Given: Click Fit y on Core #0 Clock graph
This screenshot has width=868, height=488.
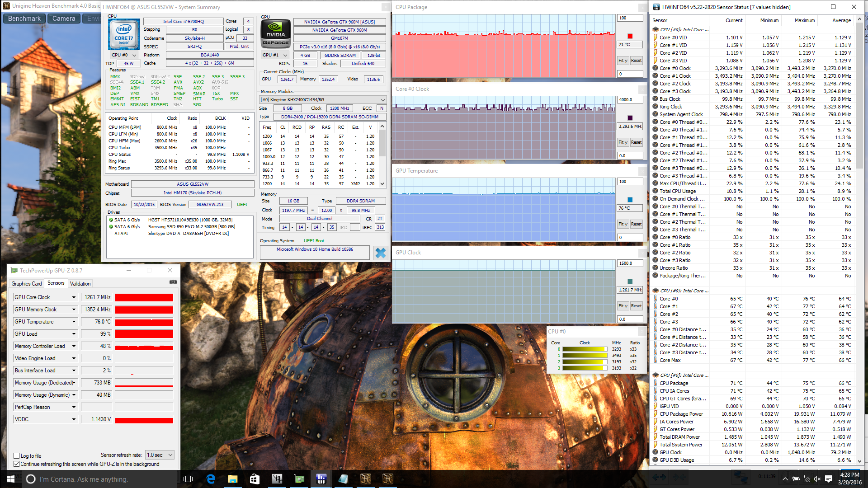Looking at the screenshot, I should (623, 142).
